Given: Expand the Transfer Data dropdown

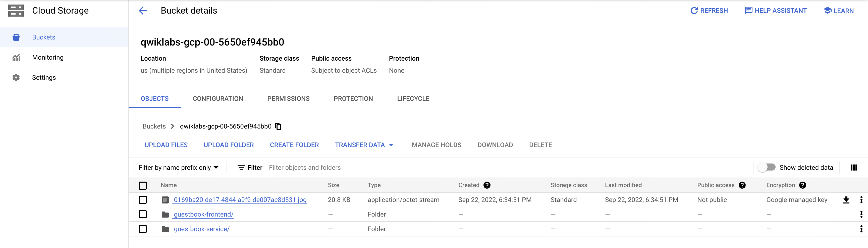Looking at the screenshot, I should (364, 145).
